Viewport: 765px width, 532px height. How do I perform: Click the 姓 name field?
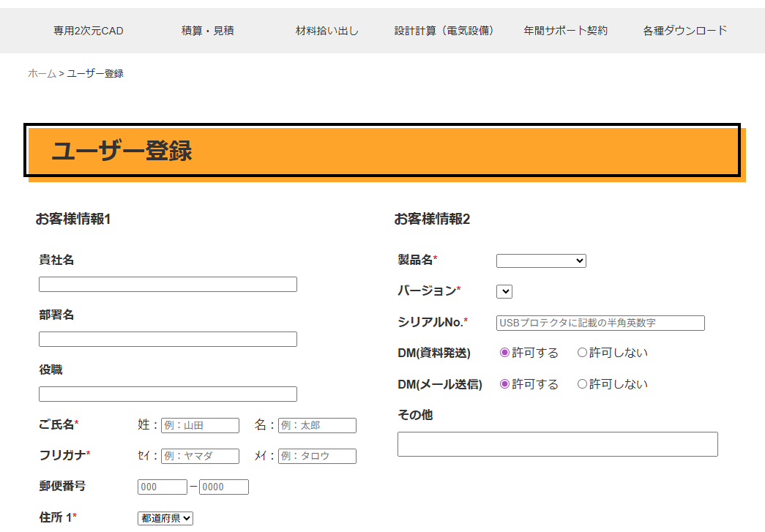coord(200,425)
